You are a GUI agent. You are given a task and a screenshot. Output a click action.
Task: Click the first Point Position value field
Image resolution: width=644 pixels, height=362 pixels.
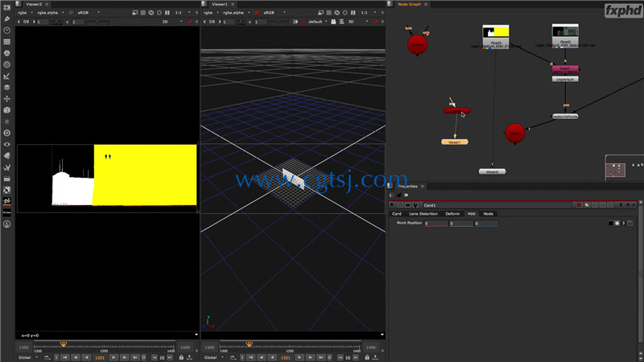436,224
